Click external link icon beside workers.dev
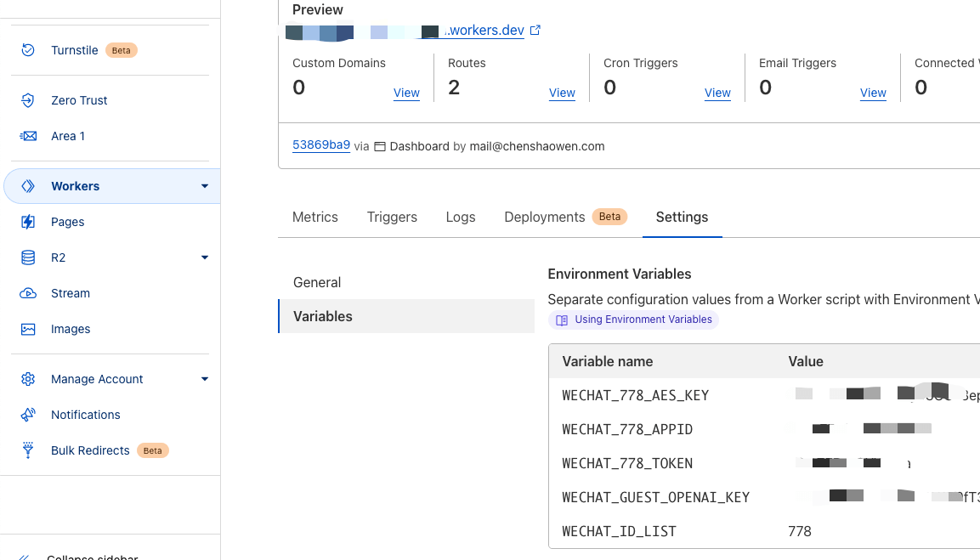This screenshot has width=980, height=560. point(535,30)
